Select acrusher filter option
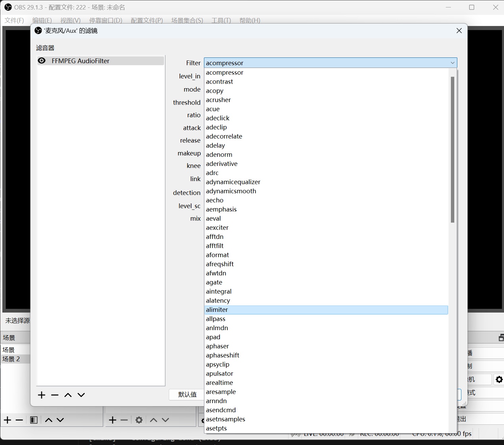 [x=326, y=100]
